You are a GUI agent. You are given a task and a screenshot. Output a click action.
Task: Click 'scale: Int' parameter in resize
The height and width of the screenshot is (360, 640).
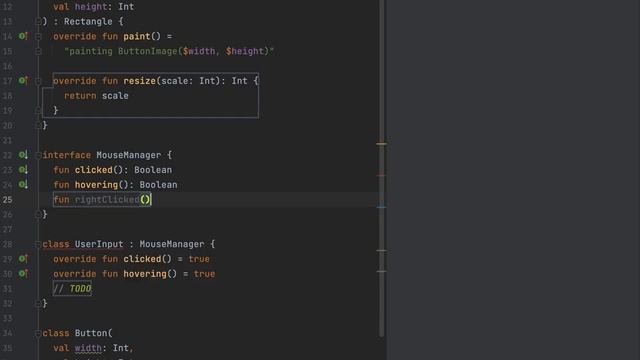(188, 81)
